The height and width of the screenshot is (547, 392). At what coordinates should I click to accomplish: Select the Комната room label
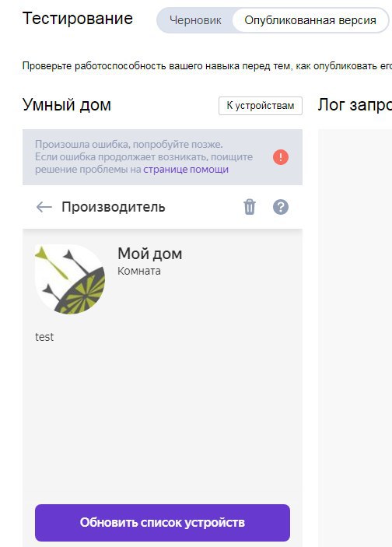pyautogui.click(x=139, y=271)
